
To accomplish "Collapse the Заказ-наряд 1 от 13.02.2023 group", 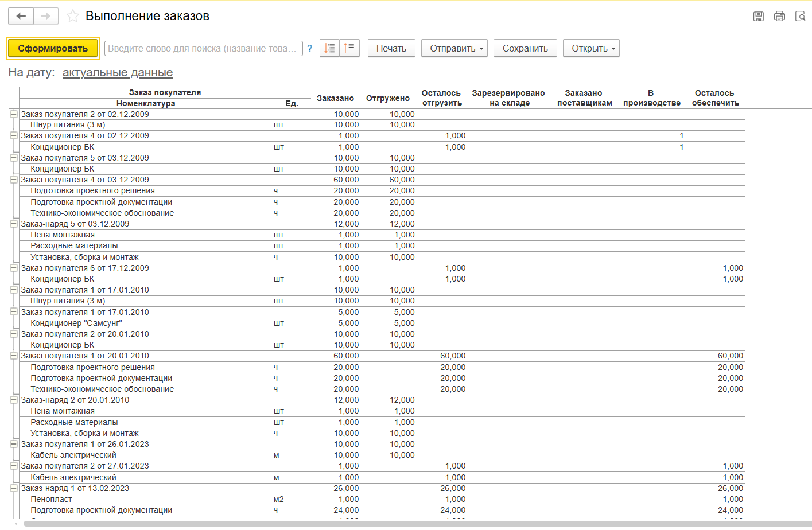I will click(14, 488).
